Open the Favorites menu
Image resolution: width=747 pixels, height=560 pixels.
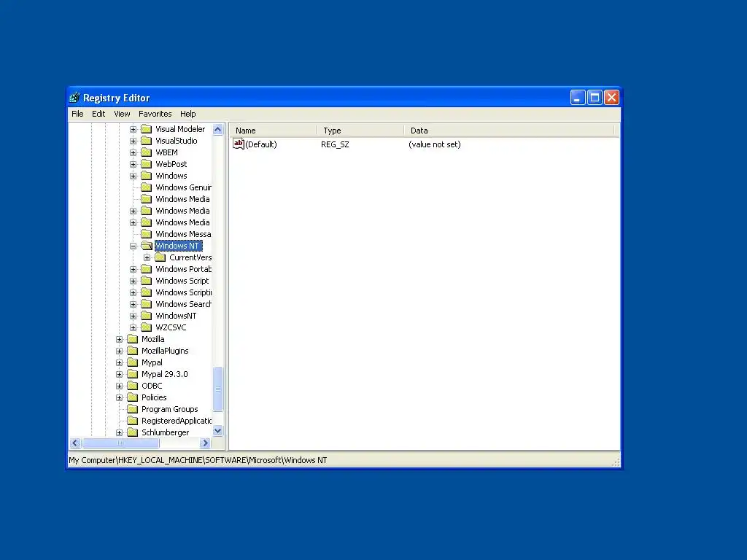[x=155, y=114]
